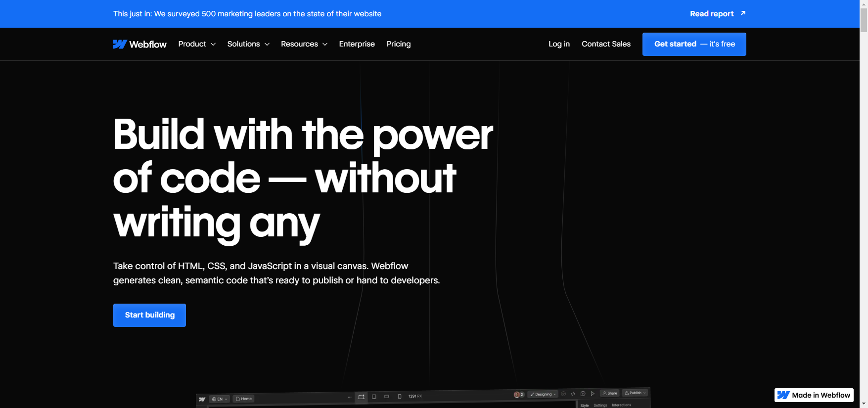Select the tablet breakpoint icon in preview
Viewport: 868px width, 408px height.
pos(374,397)
